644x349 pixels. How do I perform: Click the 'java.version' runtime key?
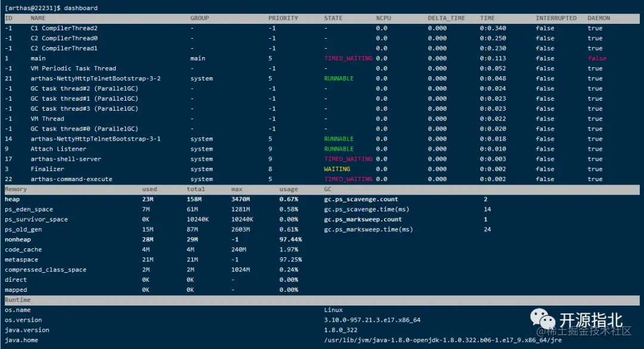pyautogui.click(x=27, y=330)
